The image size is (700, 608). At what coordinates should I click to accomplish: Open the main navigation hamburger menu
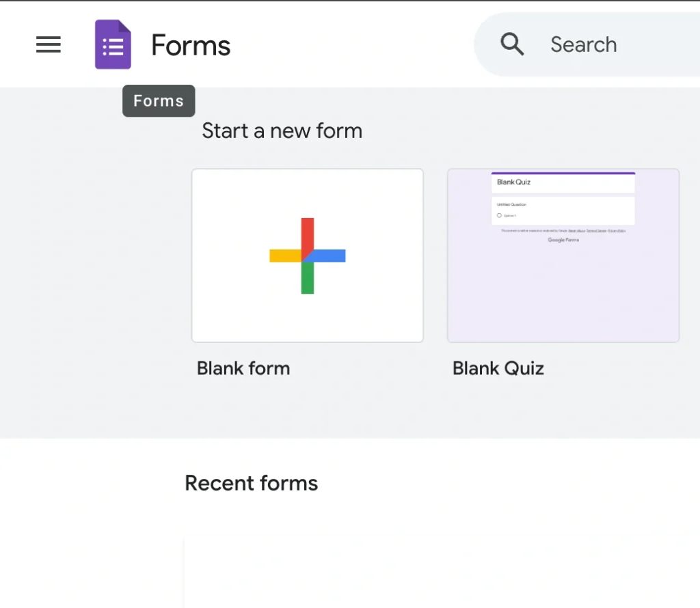(x=48, y=44)
